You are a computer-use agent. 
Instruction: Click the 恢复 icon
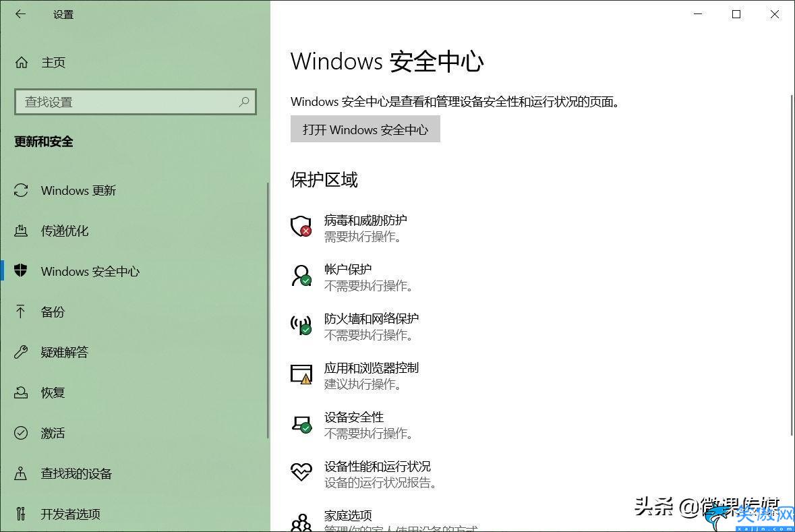tap(21, 392)
